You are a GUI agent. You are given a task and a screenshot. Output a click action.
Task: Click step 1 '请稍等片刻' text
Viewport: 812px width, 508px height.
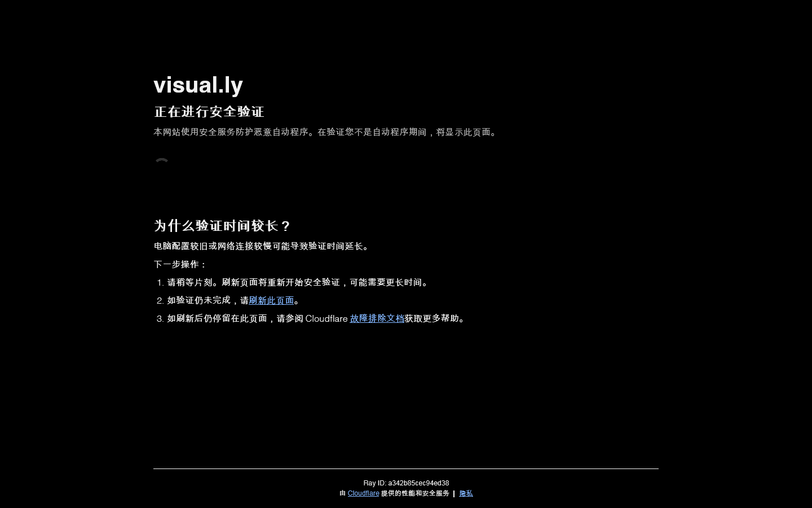click(x=299, y=282)
